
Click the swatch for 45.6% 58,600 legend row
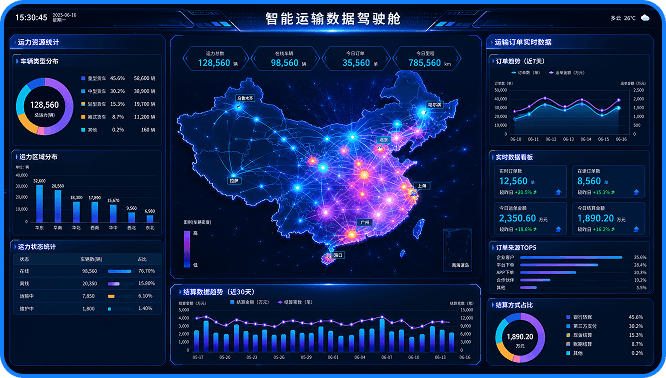point(83,78)
